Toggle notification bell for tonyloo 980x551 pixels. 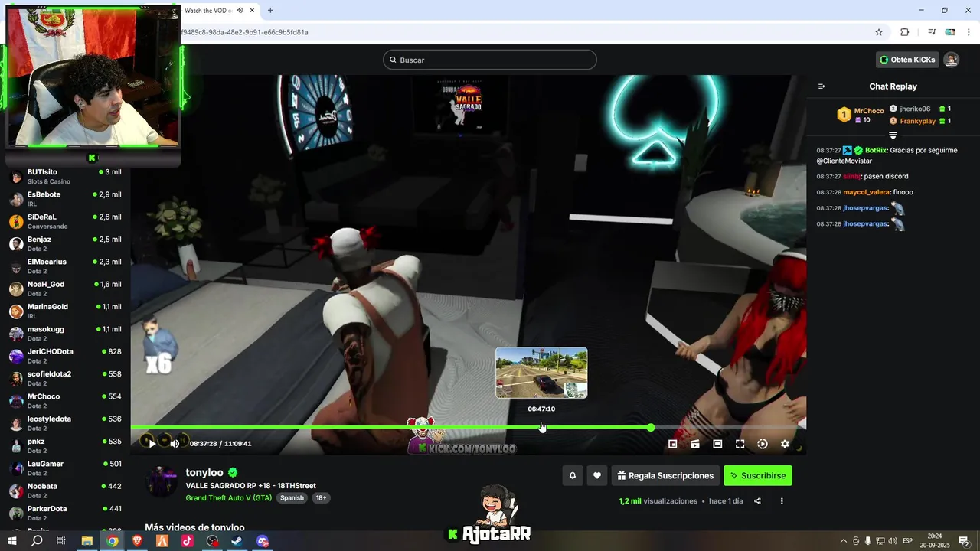572,475
